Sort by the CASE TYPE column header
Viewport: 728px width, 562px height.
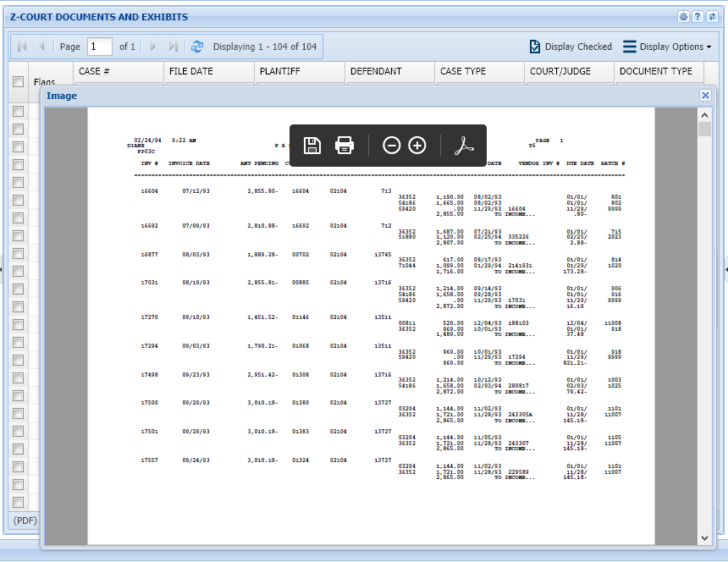tap(463, 71)
